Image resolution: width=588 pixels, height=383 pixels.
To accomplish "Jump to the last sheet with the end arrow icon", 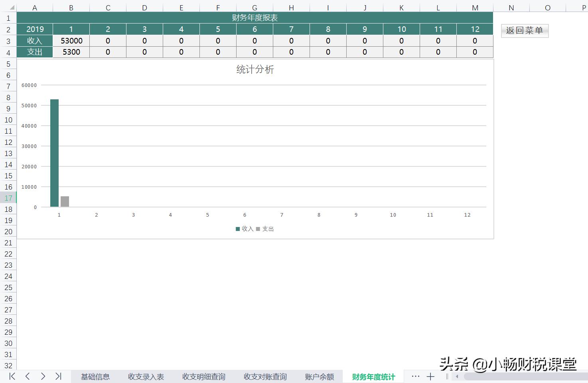I will 59,376.
